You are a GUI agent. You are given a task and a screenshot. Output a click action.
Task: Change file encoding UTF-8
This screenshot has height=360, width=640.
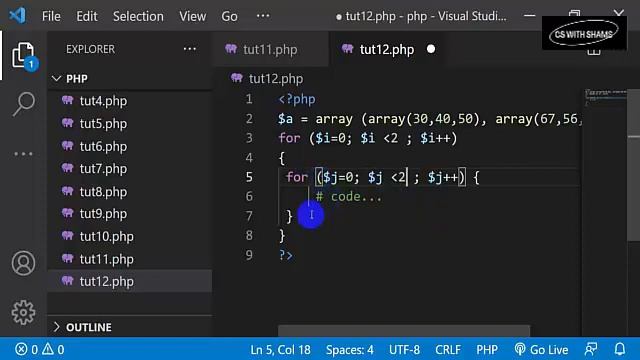tap(404, 350)
